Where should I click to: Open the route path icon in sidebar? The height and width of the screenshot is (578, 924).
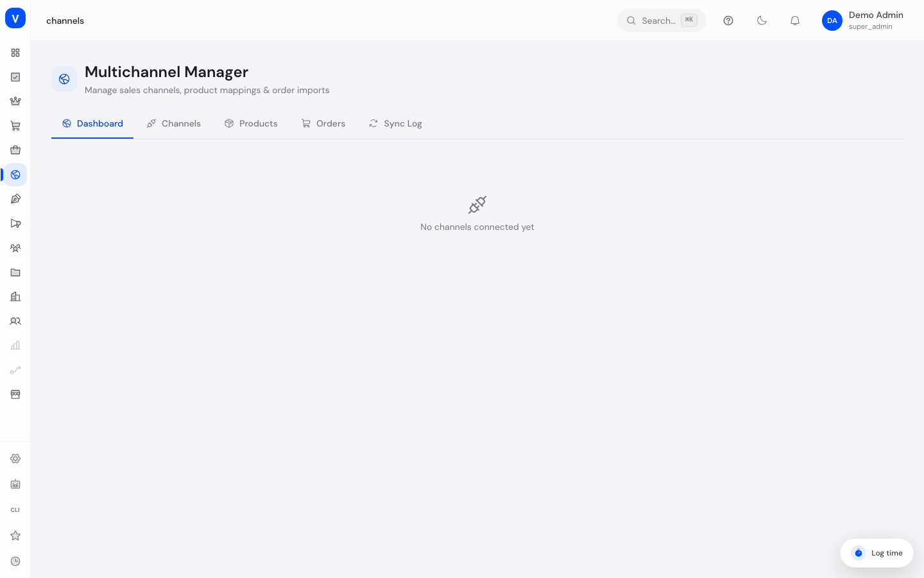click(x=15, y=370)
